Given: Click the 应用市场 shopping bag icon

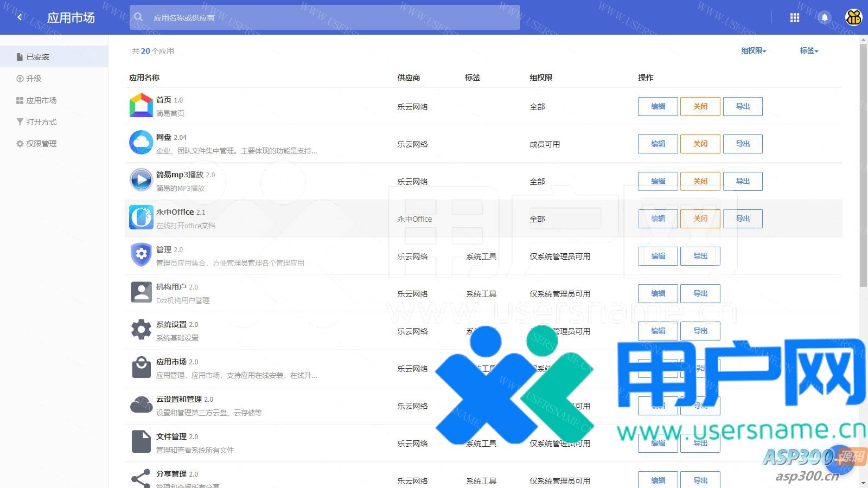Looking at the screenshot, I should point(141,367).
